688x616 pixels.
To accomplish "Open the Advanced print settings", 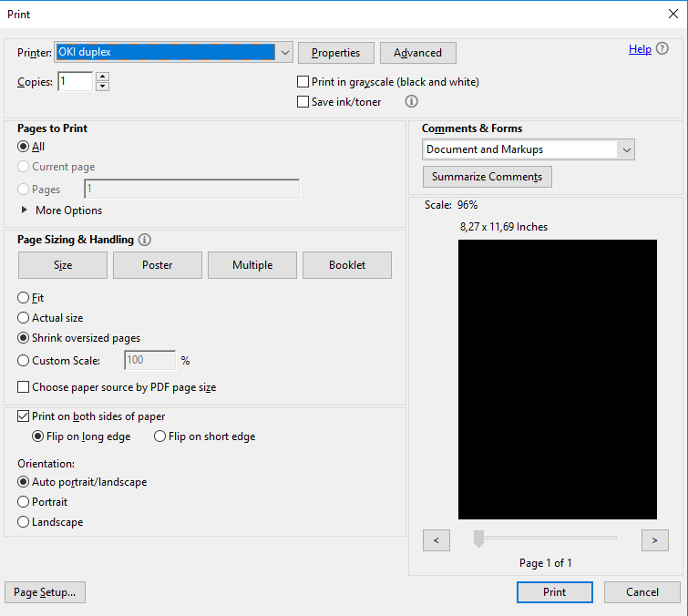I will tap(417, 53).
